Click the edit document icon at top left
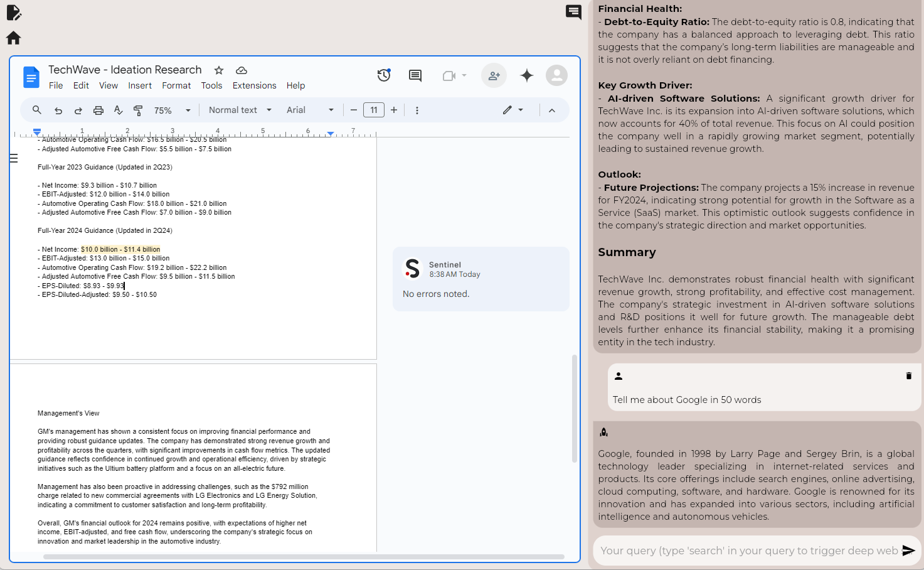The image size is (924, 570). [13, 13]
